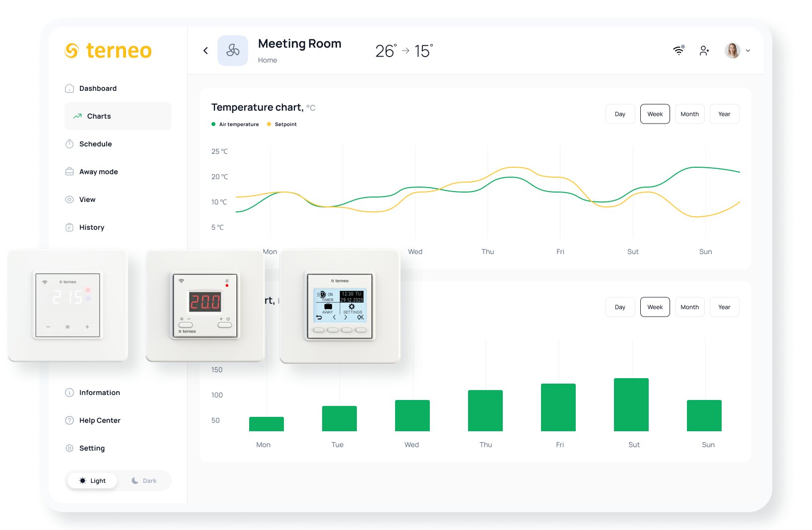The width and height of the screenshot is (812, 530).
Task: Switch theme to Dark mode
Action: tap(144, 480)
